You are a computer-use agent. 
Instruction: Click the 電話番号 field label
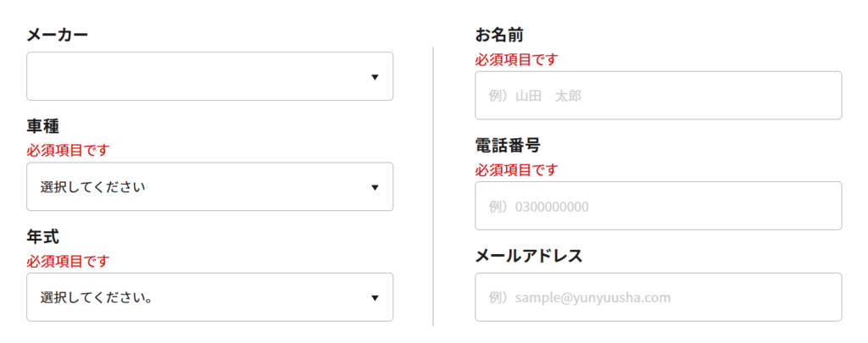click(x=508, y=146)
